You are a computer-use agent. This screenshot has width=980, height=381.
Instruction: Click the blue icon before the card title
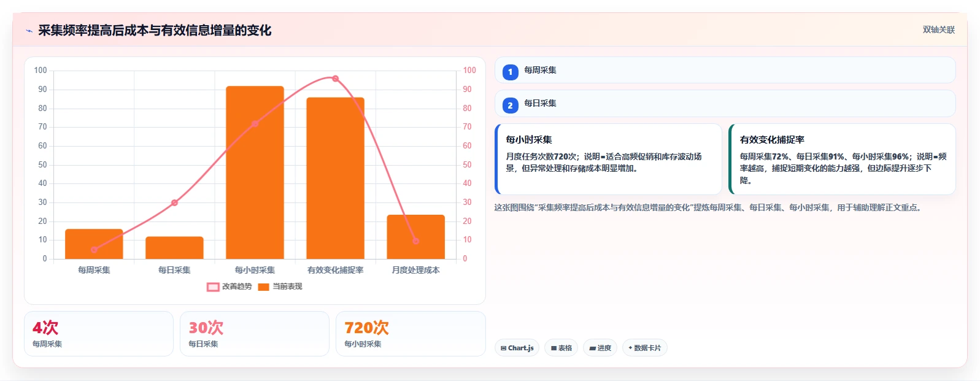tap(29, 31)
